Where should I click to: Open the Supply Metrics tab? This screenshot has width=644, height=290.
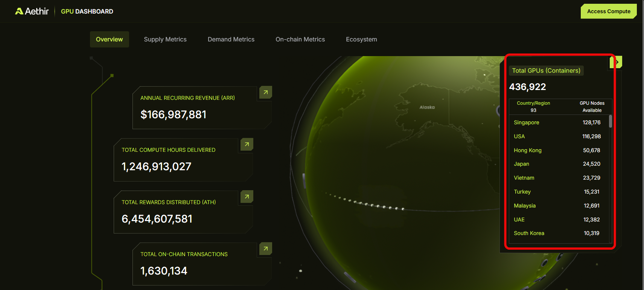coord(165,40)
